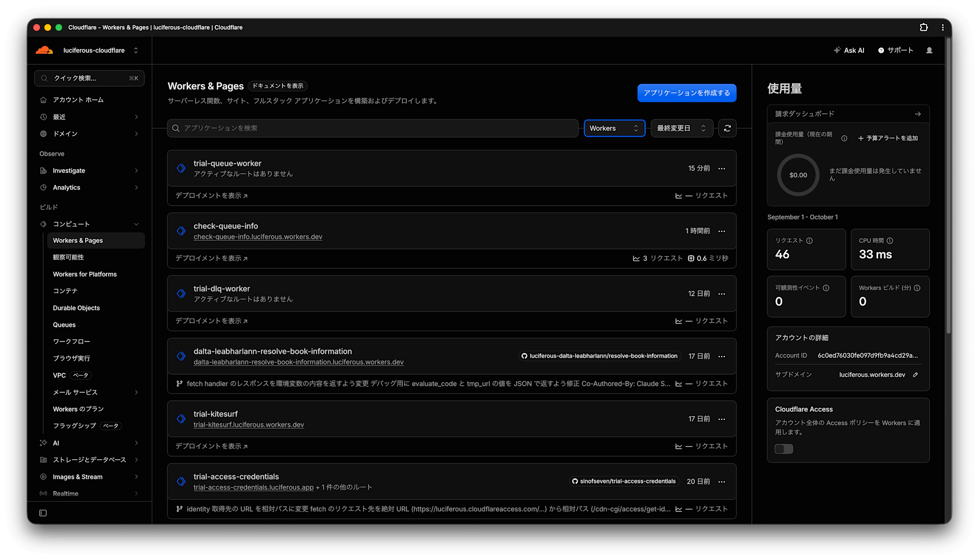Viewport: 979px width, 560px height.
Task: Open Queues in the sidebar
Action: point(64,325)
